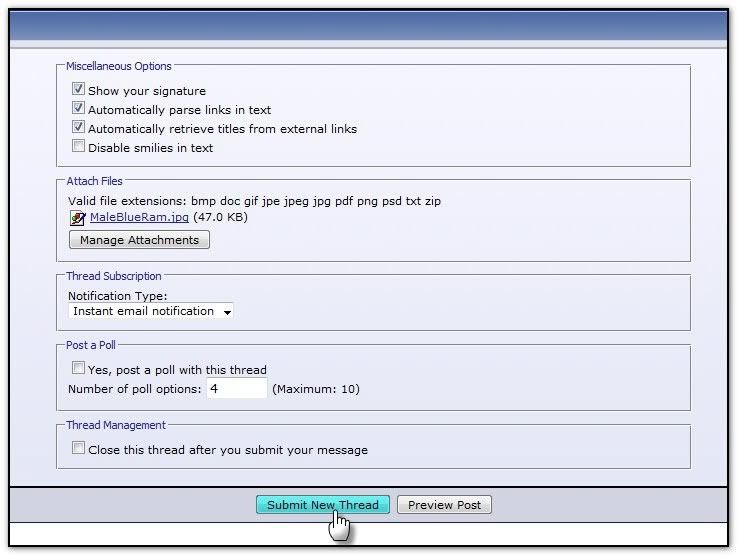Screen dimensions: 738x556
Task: Open the MaleBlueRam.jpg attachment link
Action: (139, 217)
